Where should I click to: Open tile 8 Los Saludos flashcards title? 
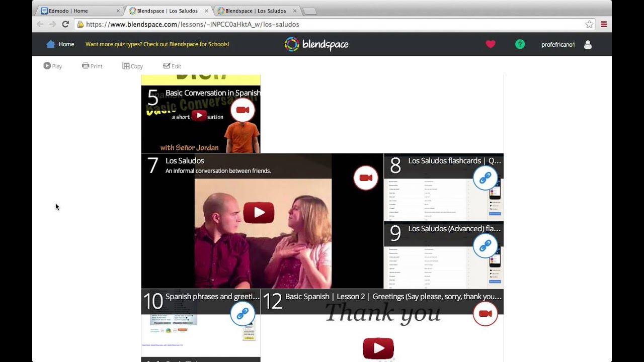coord(455,161)
